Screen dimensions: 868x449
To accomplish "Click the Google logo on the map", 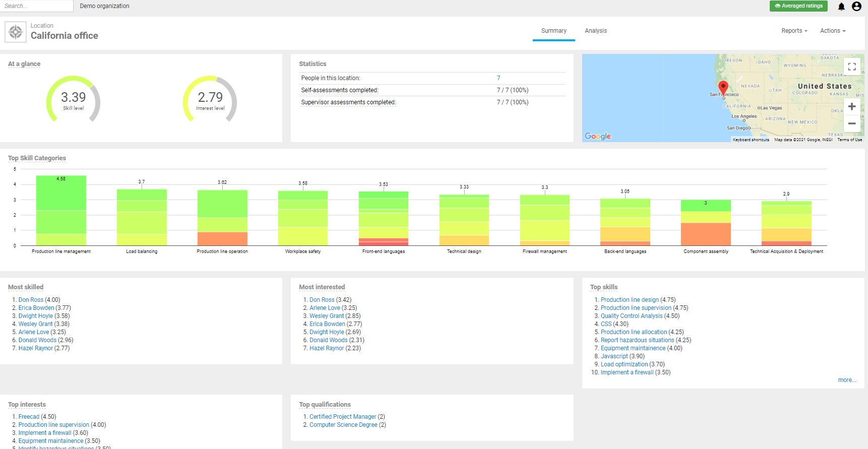I will click(x=598, y=136).
